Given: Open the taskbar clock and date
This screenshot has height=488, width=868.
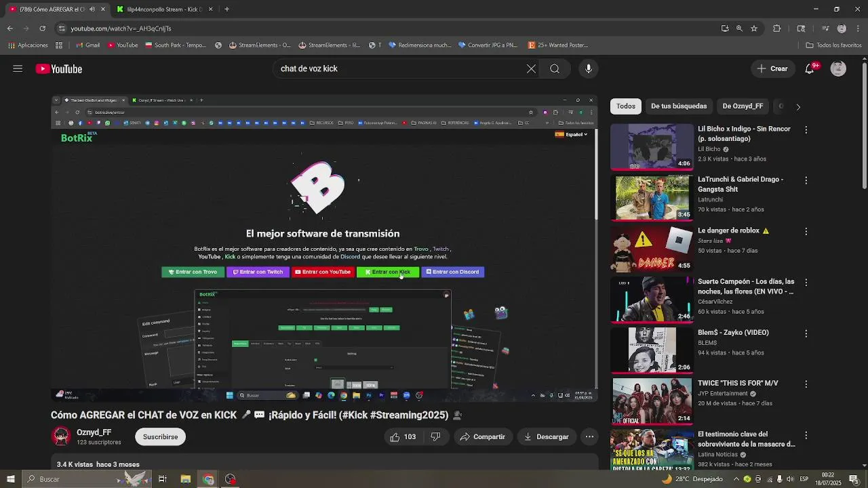Looking at the screenshot, I should tap(828, 479).
